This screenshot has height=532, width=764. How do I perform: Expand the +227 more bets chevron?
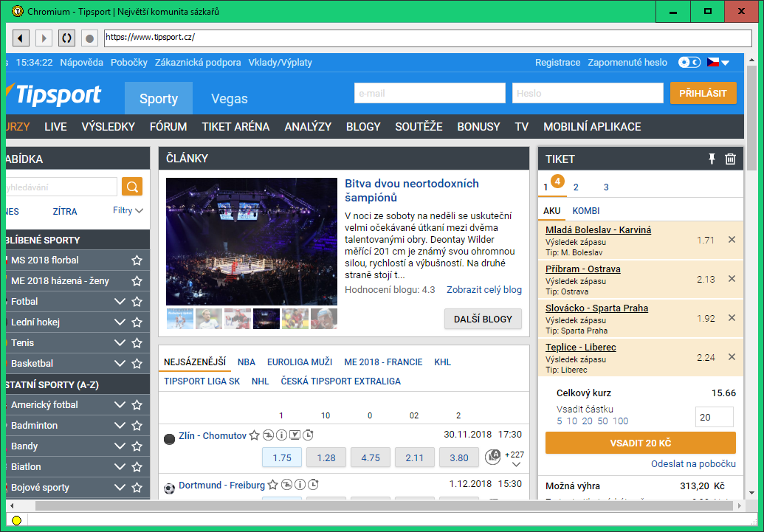(x=516, y=465)
